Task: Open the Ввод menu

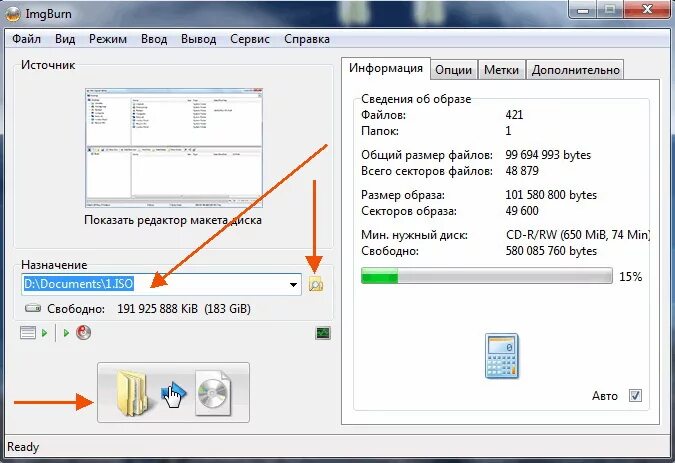Action: 154,39
